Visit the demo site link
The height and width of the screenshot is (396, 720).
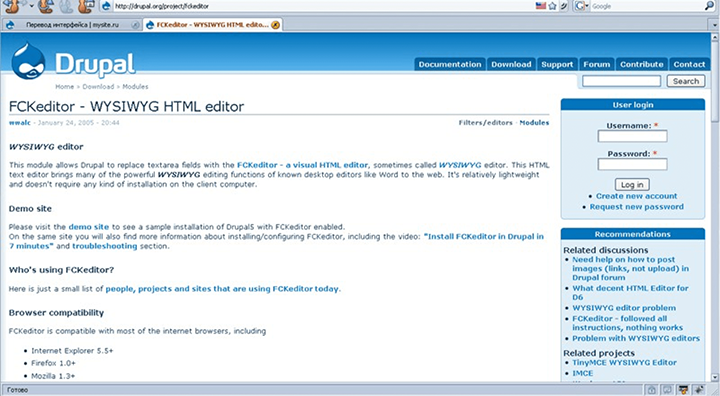point(89,227)
